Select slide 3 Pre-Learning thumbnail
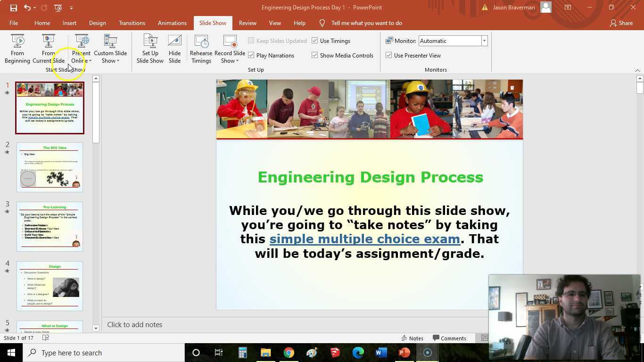This screenshot has height=362, width=644. coord(50,225)
